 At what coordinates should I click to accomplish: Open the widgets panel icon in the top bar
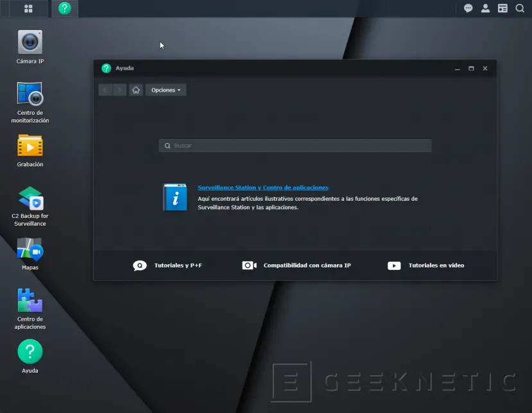502,8
